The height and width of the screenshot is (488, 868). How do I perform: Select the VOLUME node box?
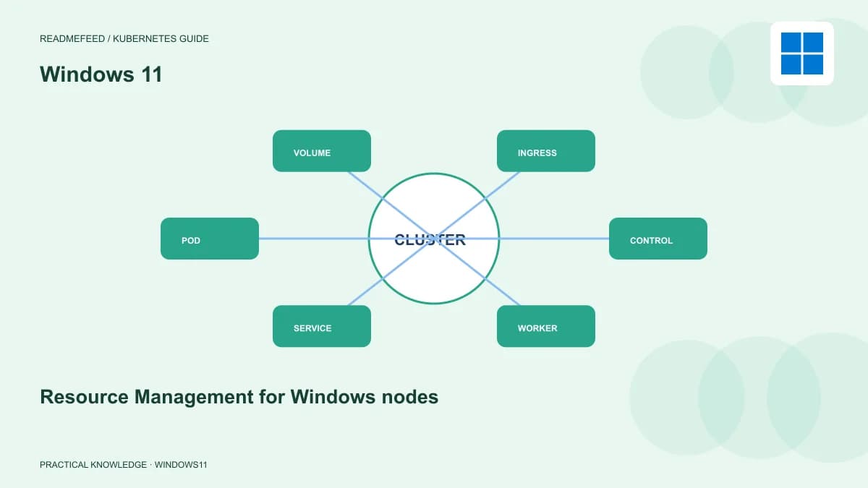pyautogui.click(x=322, y=151)
